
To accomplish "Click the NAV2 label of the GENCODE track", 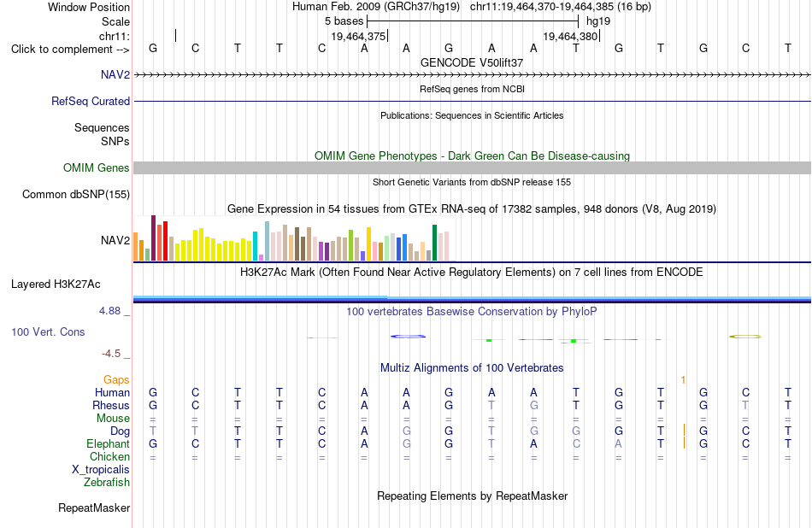I will 115,74.
